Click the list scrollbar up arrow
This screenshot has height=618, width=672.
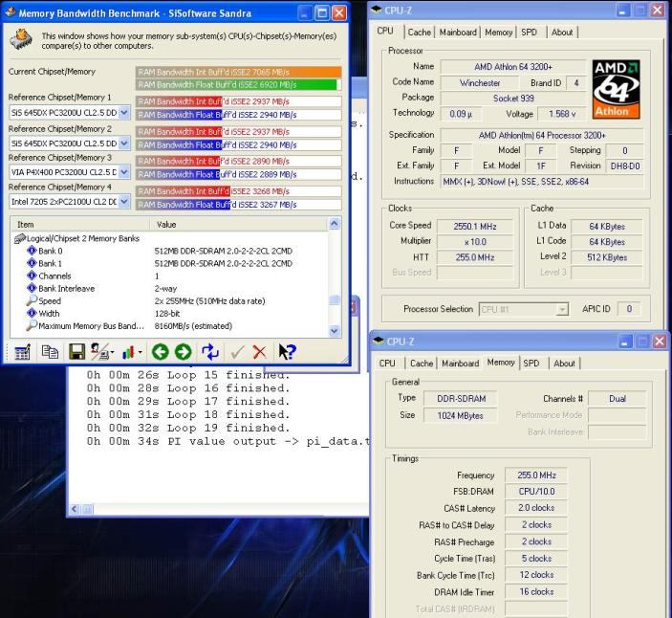click(x=334, y=224)
